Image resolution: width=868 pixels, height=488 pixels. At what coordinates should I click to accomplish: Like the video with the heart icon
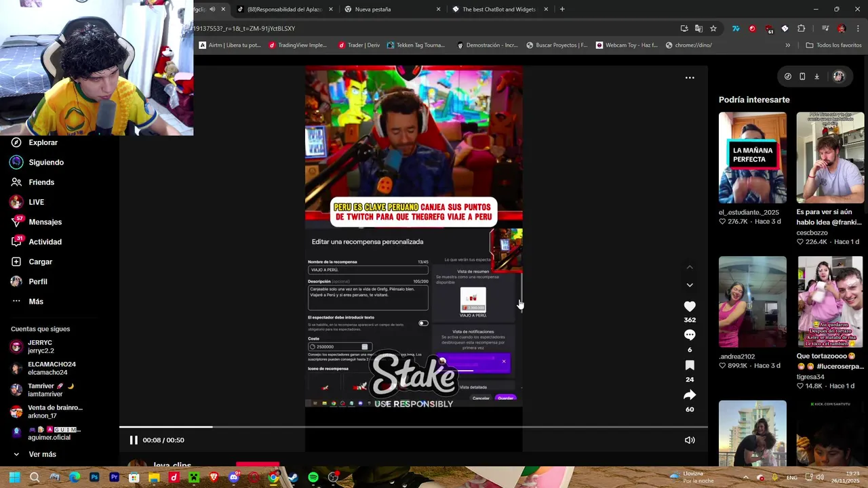(690, 306)
